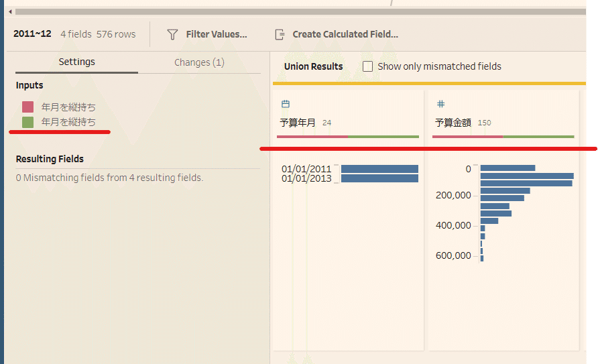Click the number type icon above 予算金額

click(x=440, y=104)
